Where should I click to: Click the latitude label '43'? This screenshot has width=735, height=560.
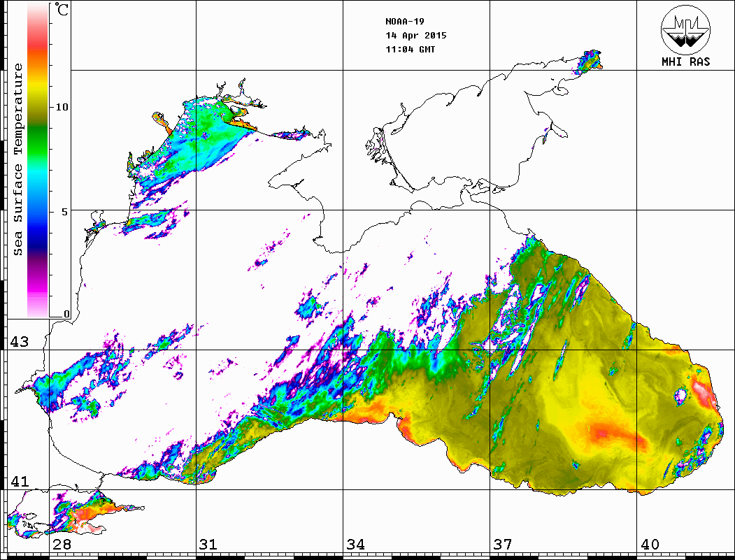[20, 342]
